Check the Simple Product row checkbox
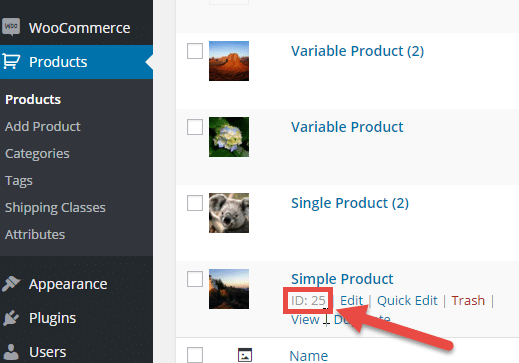519x363 pixels. (195, 279)
